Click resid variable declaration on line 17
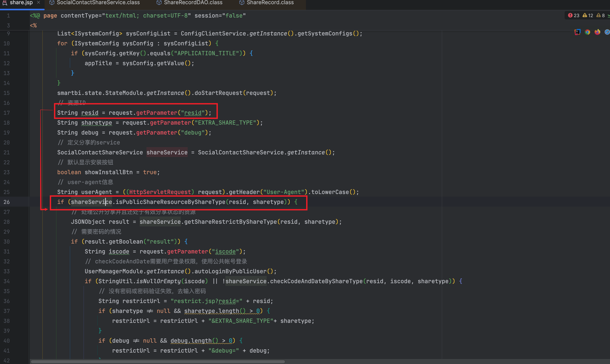 click(x=90, y=113)
